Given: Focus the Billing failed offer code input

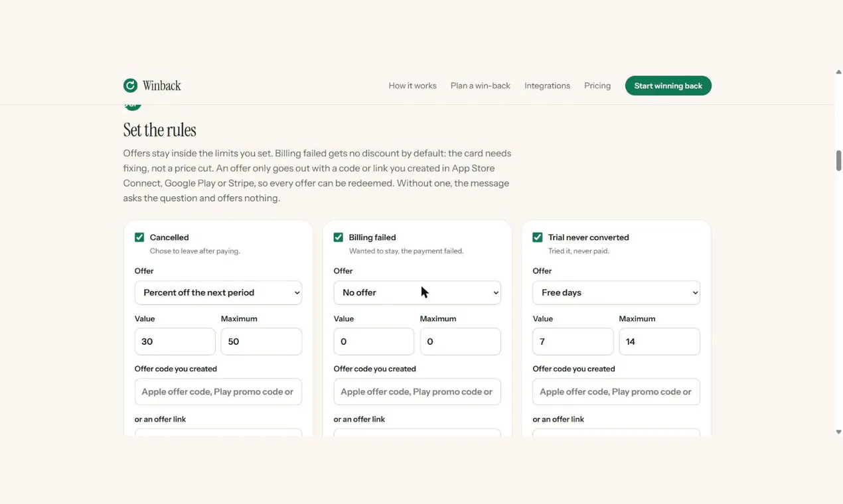Looking at the screenshot, I should click(418, 392).
